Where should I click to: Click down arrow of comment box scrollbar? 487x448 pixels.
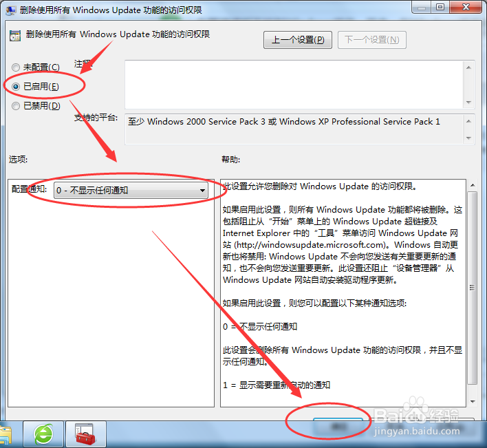pos(468,103)
